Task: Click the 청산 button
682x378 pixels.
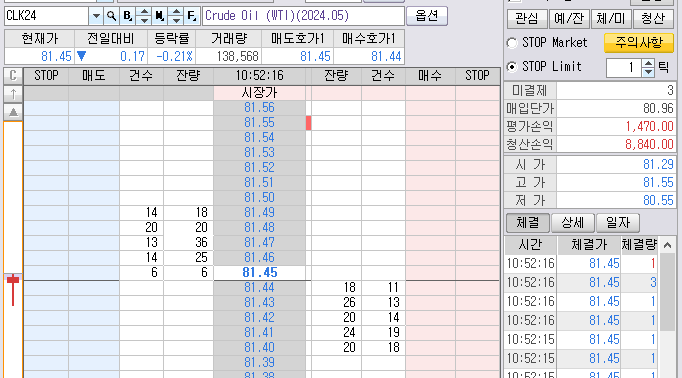Action: (x=653, y=18)
